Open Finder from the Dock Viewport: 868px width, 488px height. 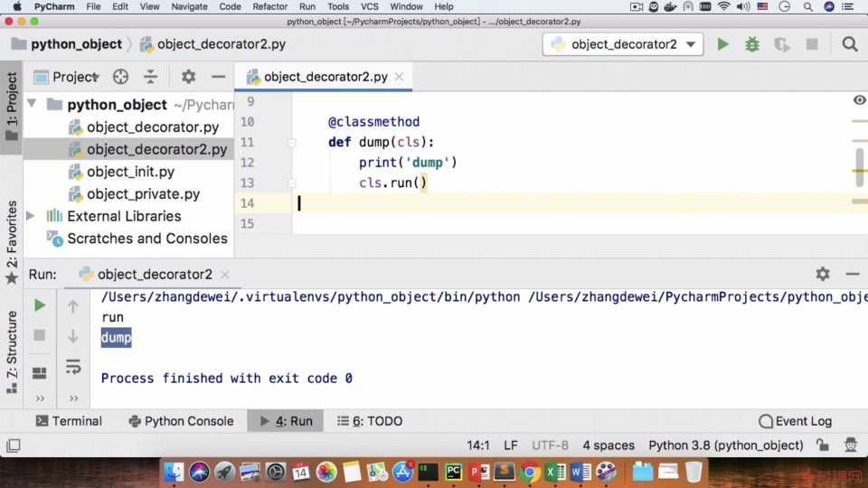pyautogui.click(x=174, y=472)
